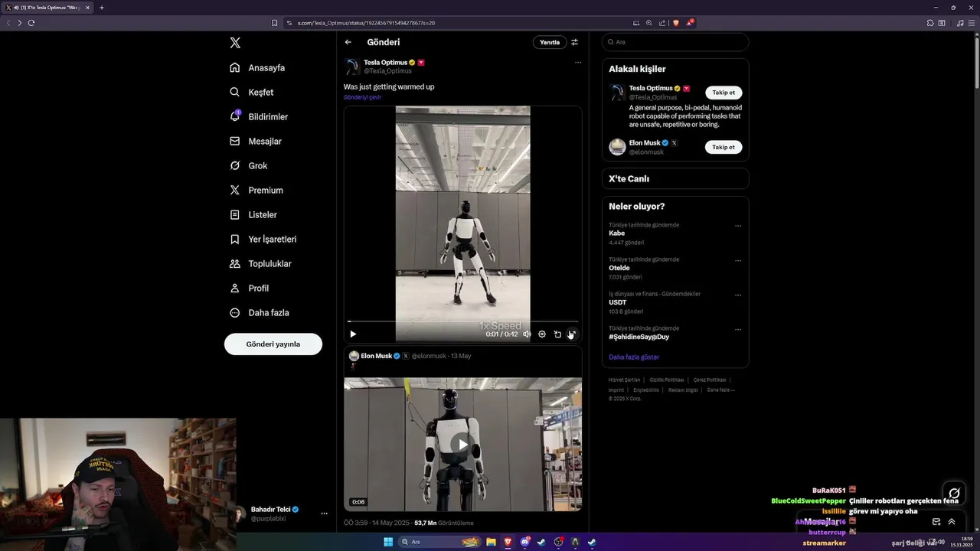Open the browser extensions puzzle icon

[929, 23]
